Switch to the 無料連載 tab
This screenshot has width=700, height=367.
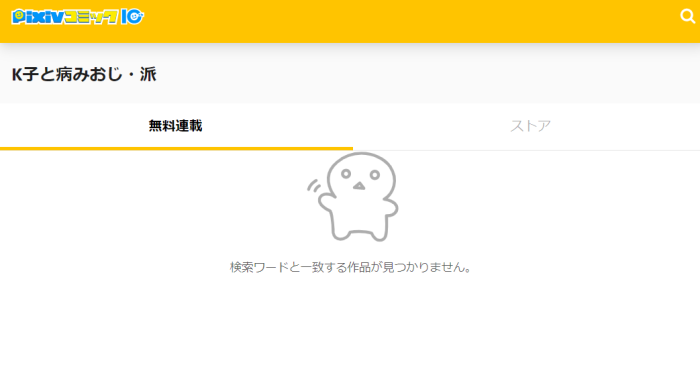tap(176, 126)
